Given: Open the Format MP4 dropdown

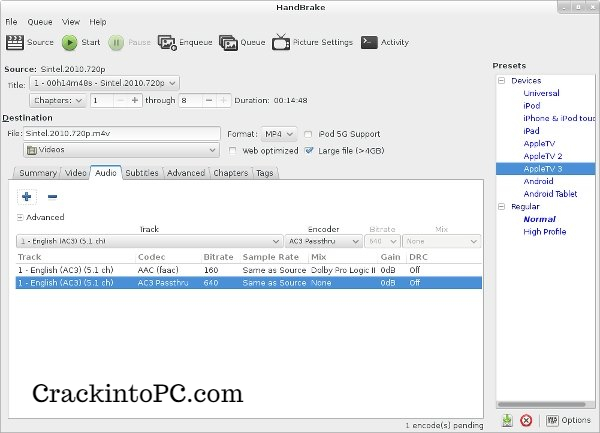Looking at the screenshot, I should (279, 134).
